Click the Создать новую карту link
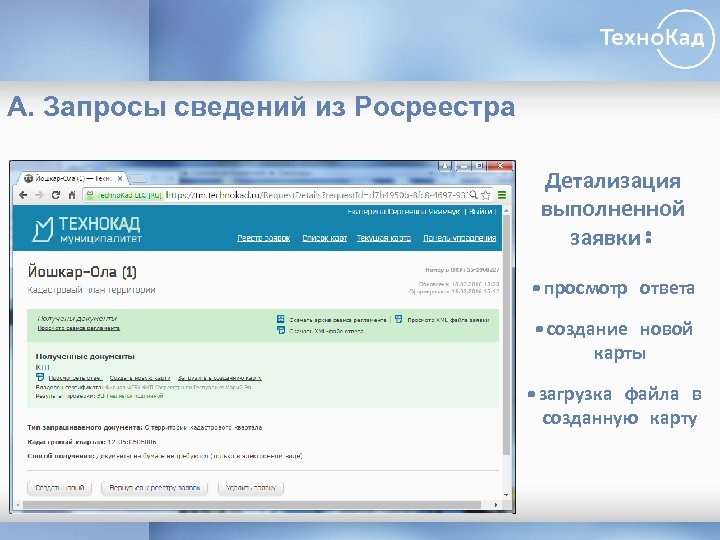The image size is (720, 540). 140,378
